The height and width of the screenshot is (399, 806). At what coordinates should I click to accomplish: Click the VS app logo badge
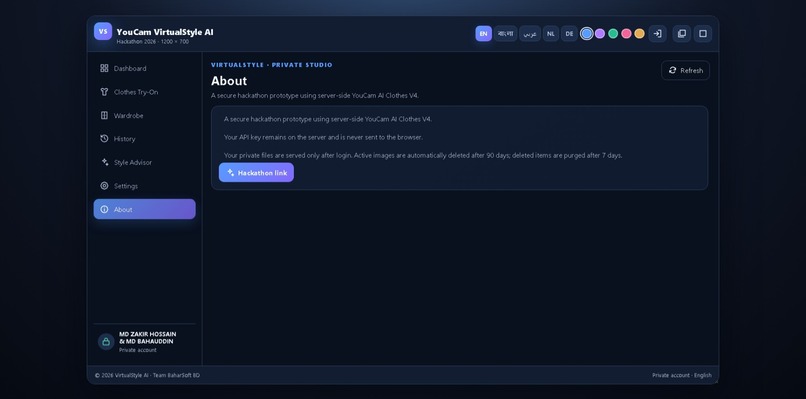(103, 31)
